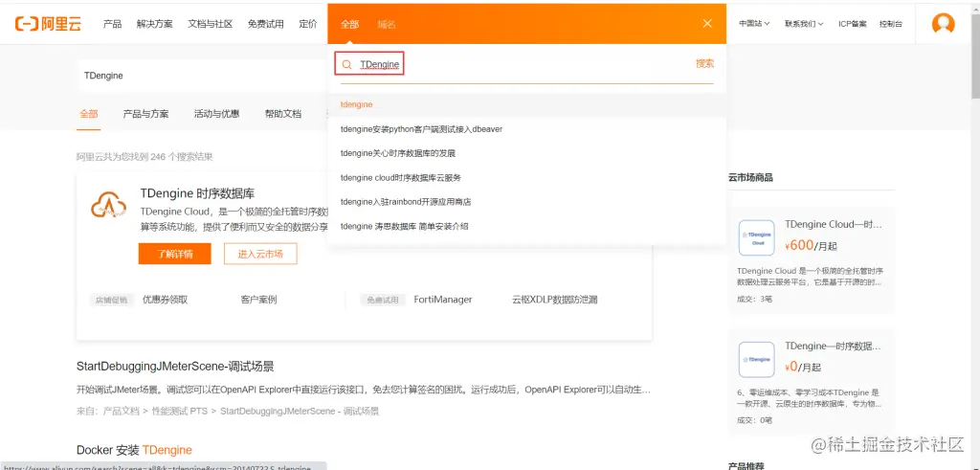
Task: Open 'TDengine—时序数据...' product title
Action: point(834,346)
